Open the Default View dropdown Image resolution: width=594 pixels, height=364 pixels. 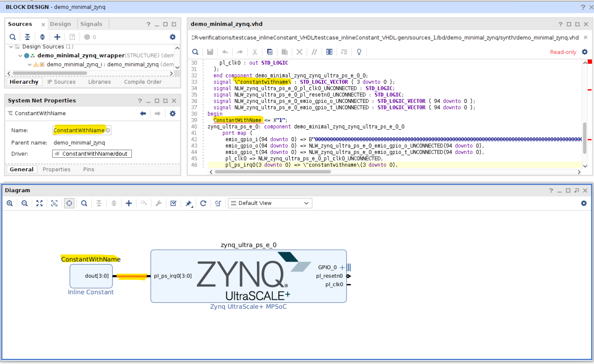270,203
